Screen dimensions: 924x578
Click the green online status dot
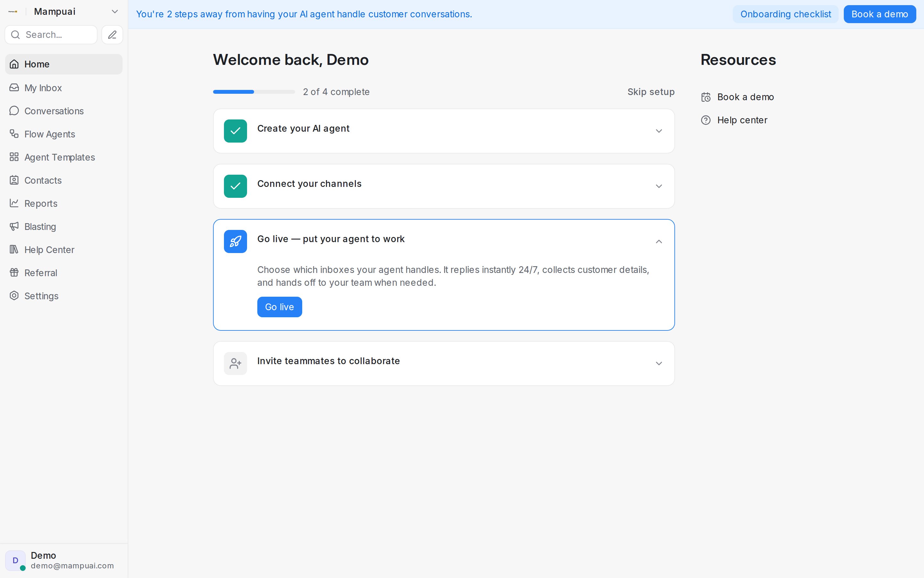pos(22,568)
